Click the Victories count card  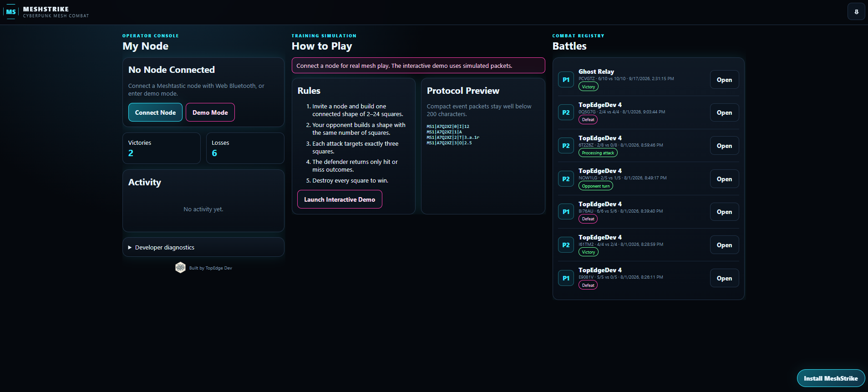click(162, 148)
